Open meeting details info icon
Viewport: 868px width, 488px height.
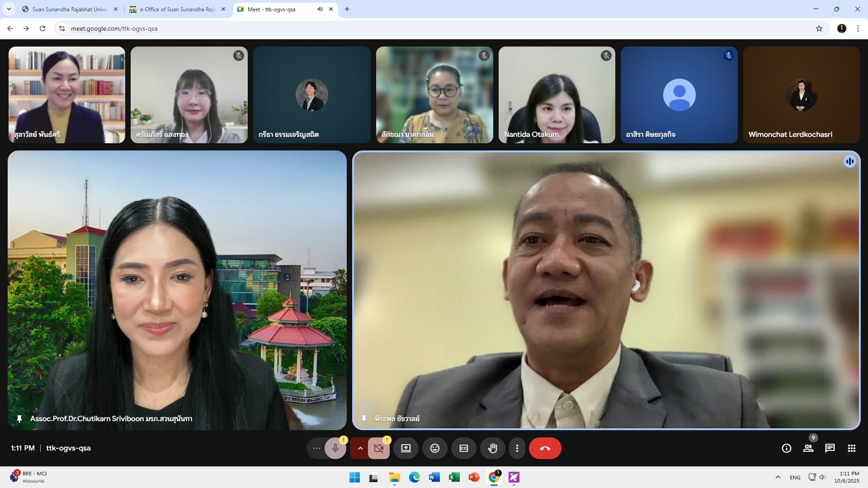click(787, 448)
